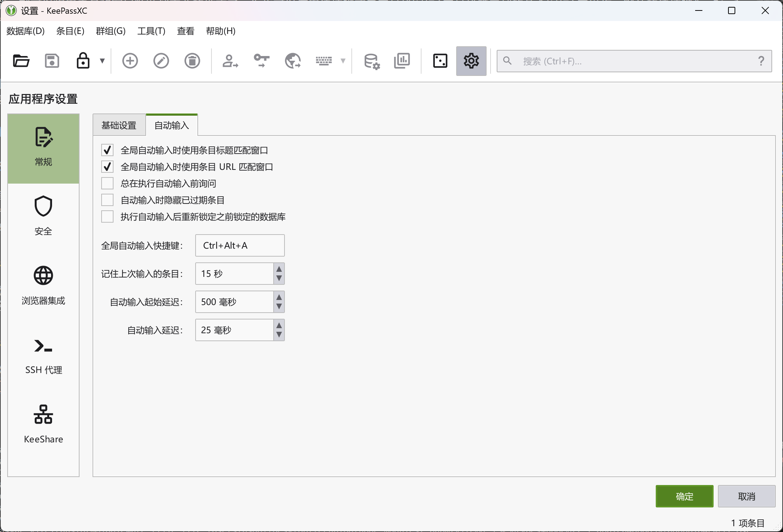Decrease 记住上次输入的条目 seconds value

[279, 279]
